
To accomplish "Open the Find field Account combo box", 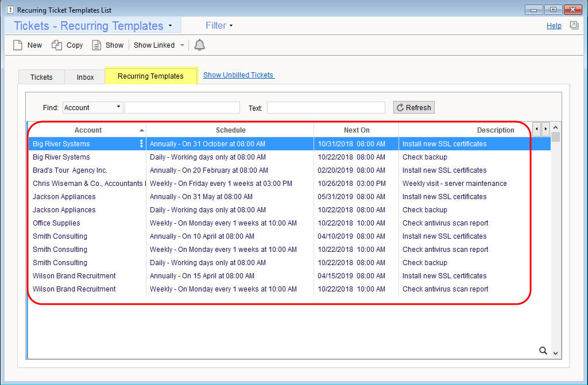I will pyautogui.click(x=92, y=107).
